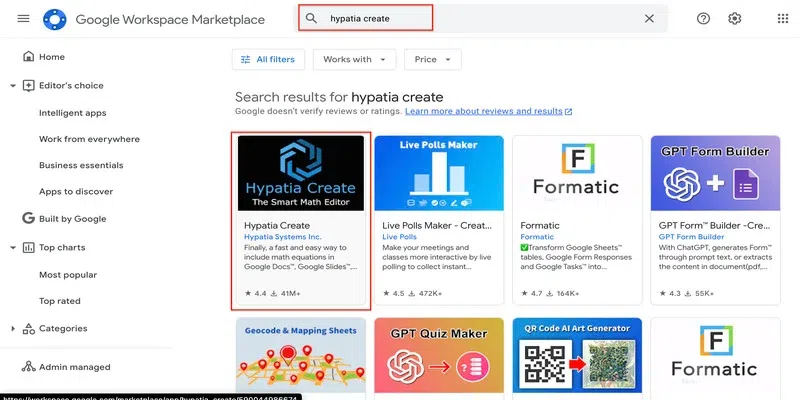Click the external link icon beside Learn more
This screenshot has width=800, height=400.
[569, 111]
